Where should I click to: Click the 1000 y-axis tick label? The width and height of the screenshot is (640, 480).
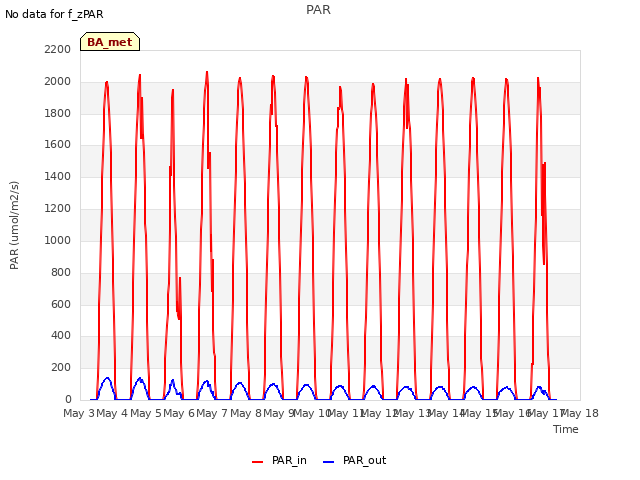pyautogui.click(x=58, y=240)
